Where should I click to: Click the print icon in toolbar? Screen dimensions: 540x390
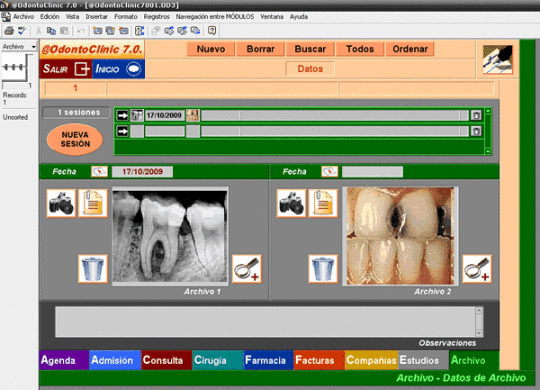[9, 31]
